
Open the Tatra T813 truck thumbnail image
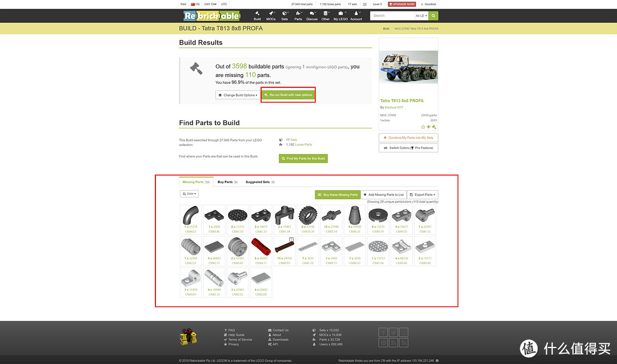[408, 67]
